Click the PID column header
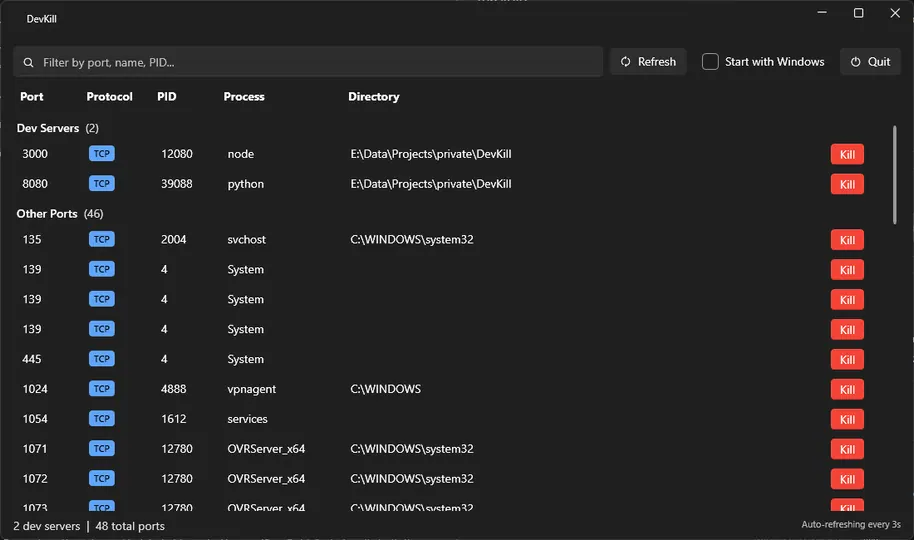914x540 pixels. click(167, 97)
